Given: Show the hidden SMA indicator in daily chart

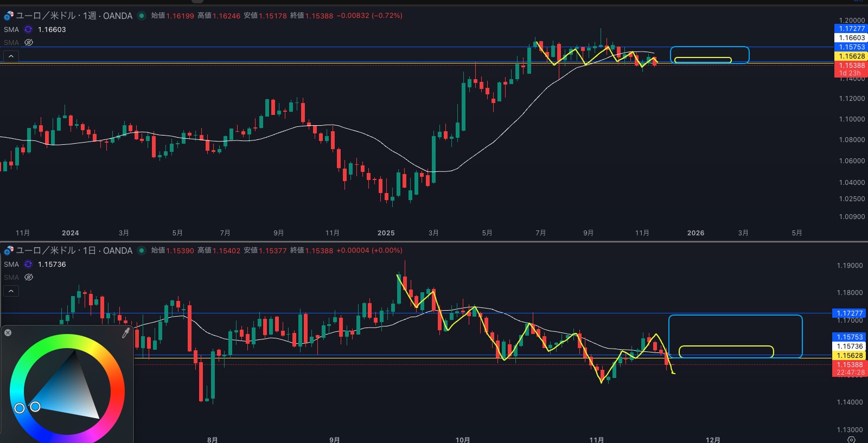Looking at the screenshot, I should coord(29,277).
